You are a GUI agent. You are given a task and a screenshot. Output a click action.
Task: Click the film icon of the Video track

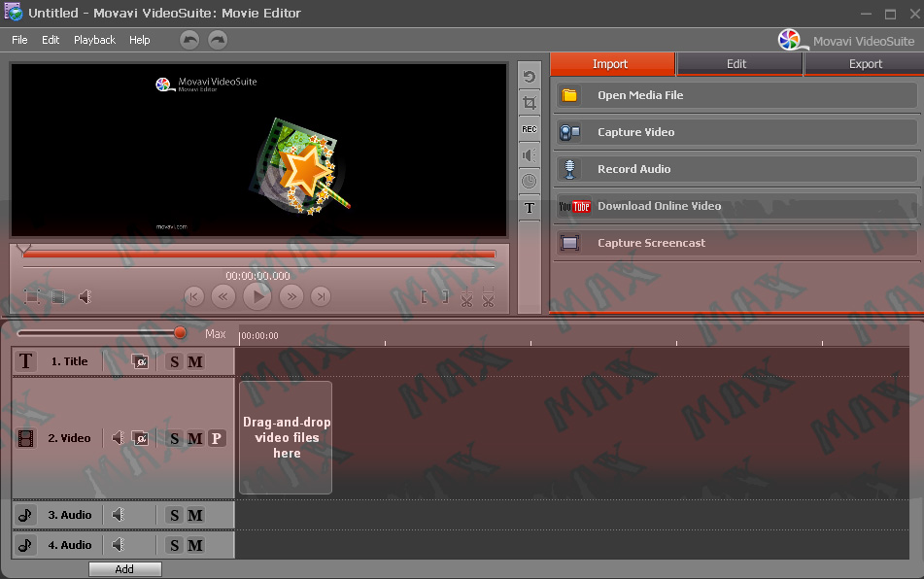26,438
